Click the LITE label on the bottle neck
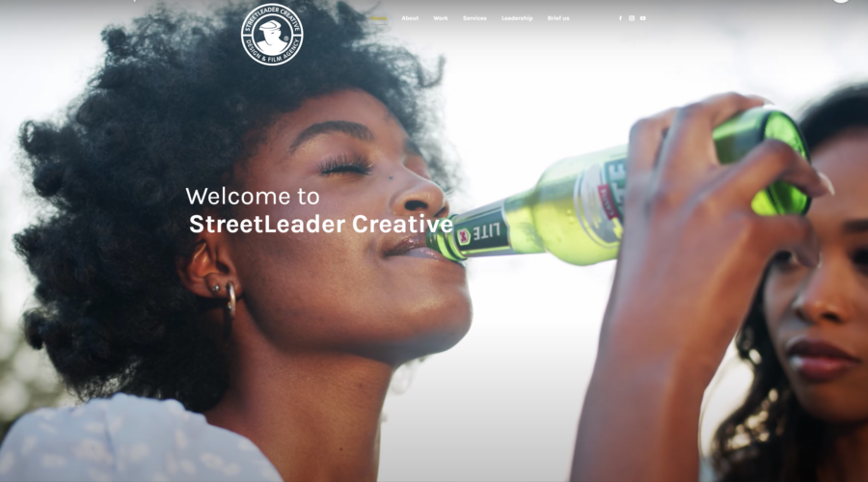The width and height of the screenshot is (868, 482). click(x=480, y=232)
